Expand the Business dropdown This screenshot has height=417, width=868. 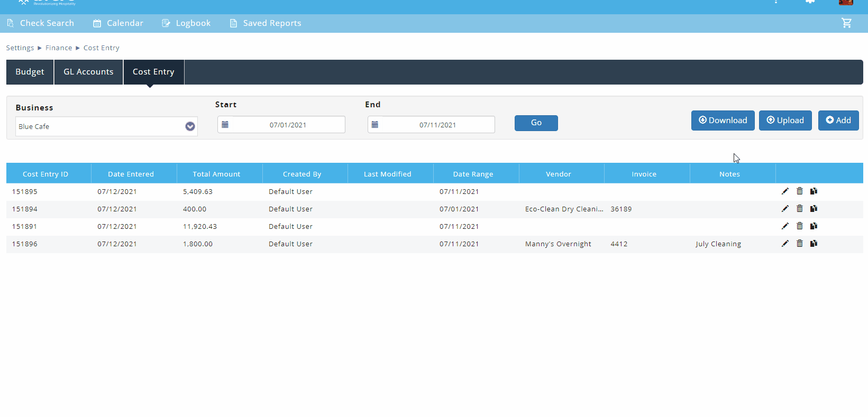190,126
